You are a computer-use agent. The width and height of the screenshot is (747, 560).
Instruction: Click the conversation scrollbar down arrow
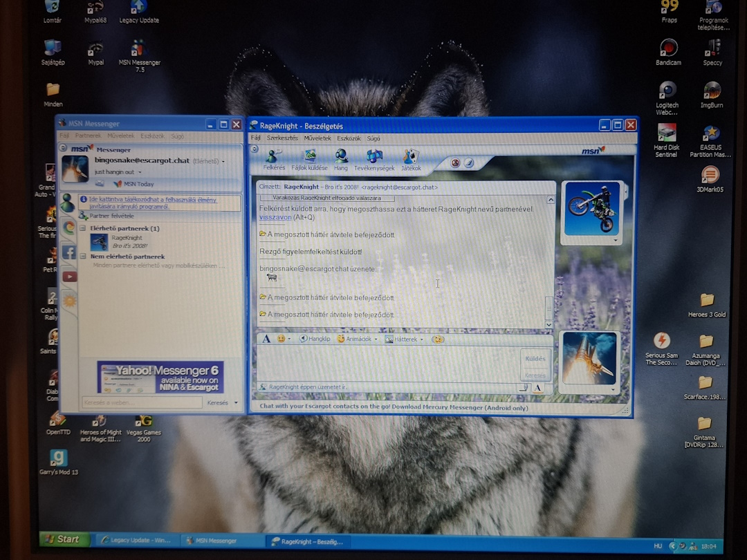(x=548, y=324)
